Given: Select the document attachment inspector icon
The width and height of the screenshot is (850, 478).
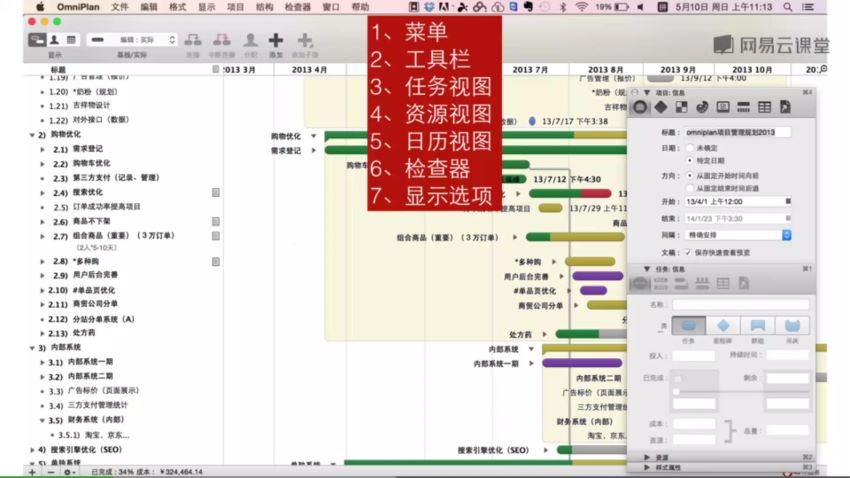Looking at the screenshot, I should 785,107.
